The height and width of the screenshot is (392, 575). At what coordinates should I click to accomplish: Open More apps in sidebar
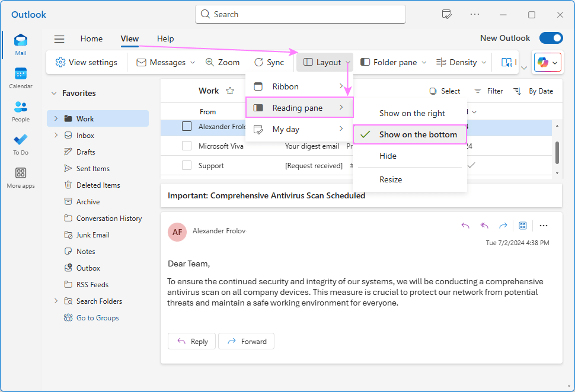coord(21,178)
